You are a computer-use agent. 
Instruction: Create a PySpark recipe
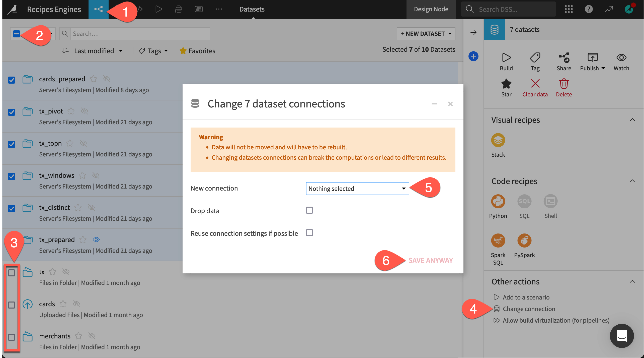pos(524,241)
